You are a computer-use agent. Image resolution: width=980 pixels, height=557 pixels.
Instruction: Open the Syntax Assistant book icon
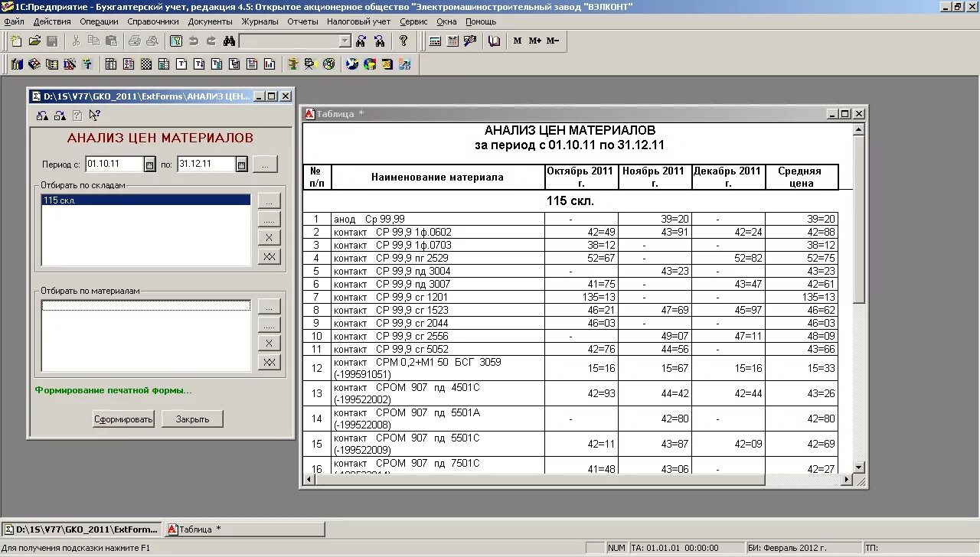pos(494,41)
